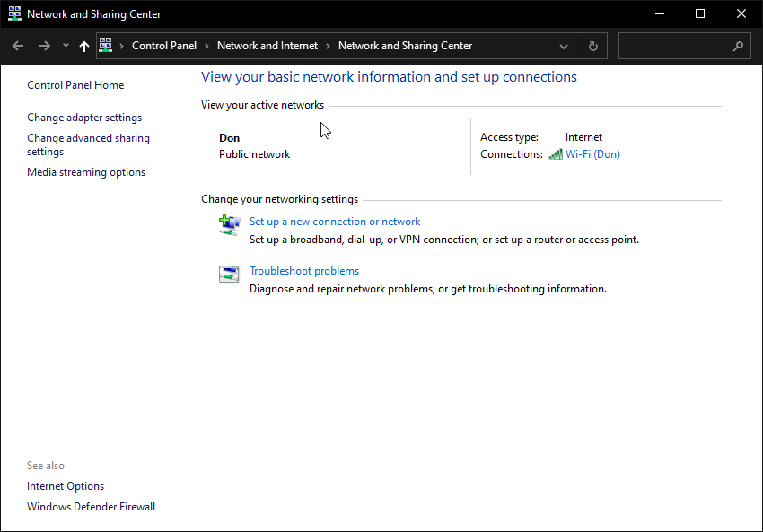Click the Access type Internet value

tap(583, 137)
